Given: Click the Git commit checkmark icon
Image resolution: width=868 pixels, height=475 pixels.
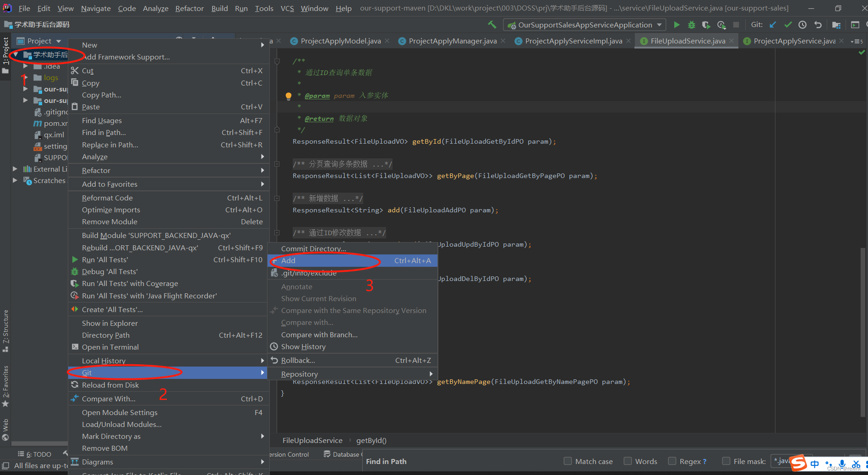Looking at the screenshot, I should (788, 25).
